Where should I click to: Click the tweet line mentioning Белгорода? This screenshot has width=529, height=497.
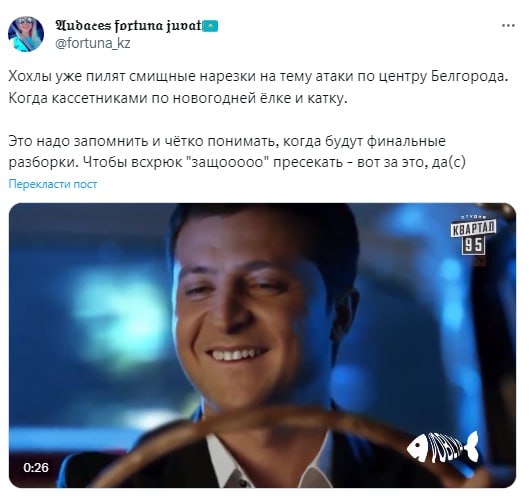coord(258,76)
